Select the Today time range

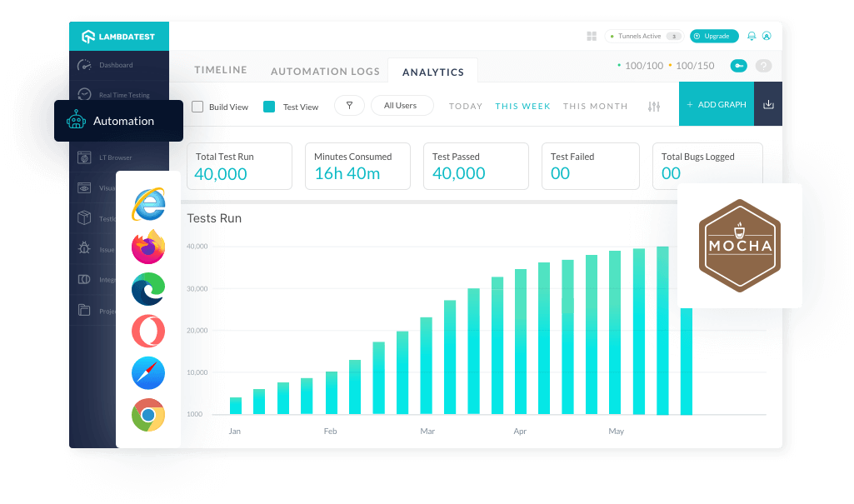coord(466,106)
